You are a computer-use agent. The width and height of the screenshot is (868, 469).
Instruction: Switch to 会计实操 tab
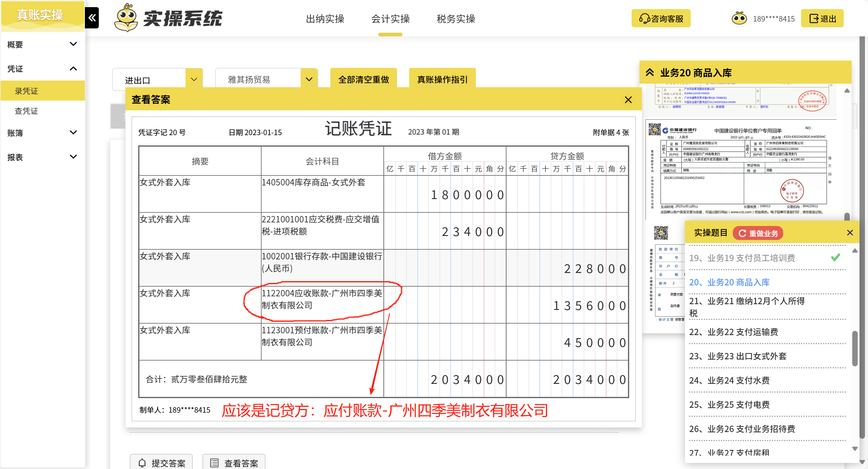tap(390, 18)
